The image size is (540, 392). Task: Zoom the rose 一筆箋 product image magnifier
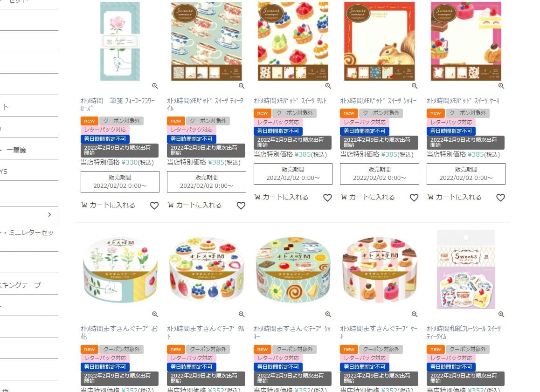(x=155, y=86)
